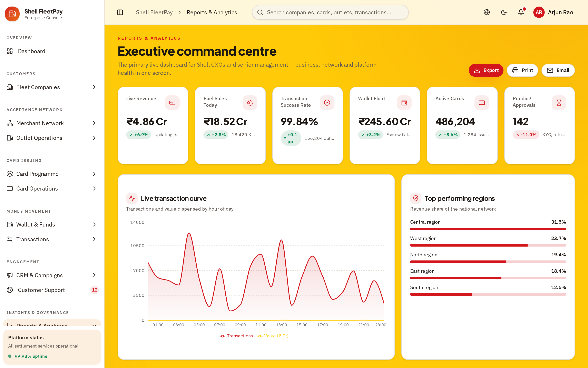
Task: Click the South region progress bar
Action: 488,294
